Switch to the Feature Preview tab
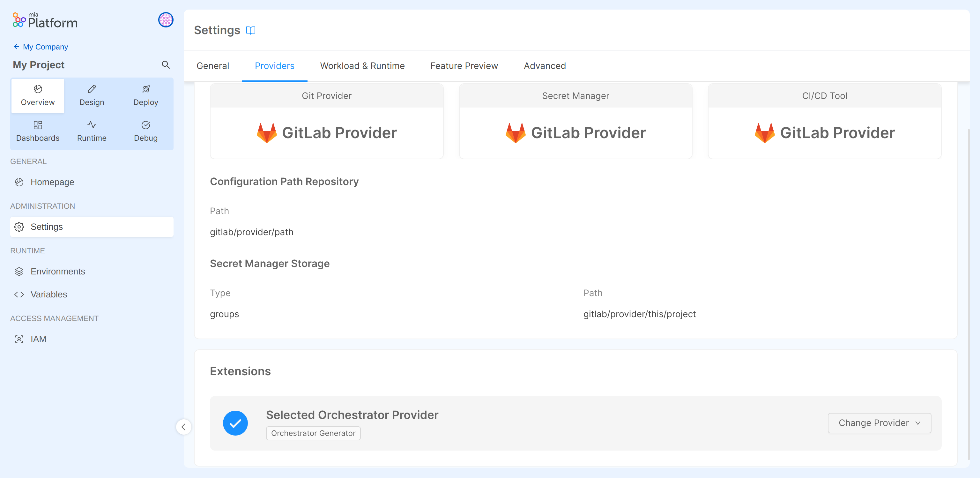This screenshot has width=980, height=478. click(464, 65)
